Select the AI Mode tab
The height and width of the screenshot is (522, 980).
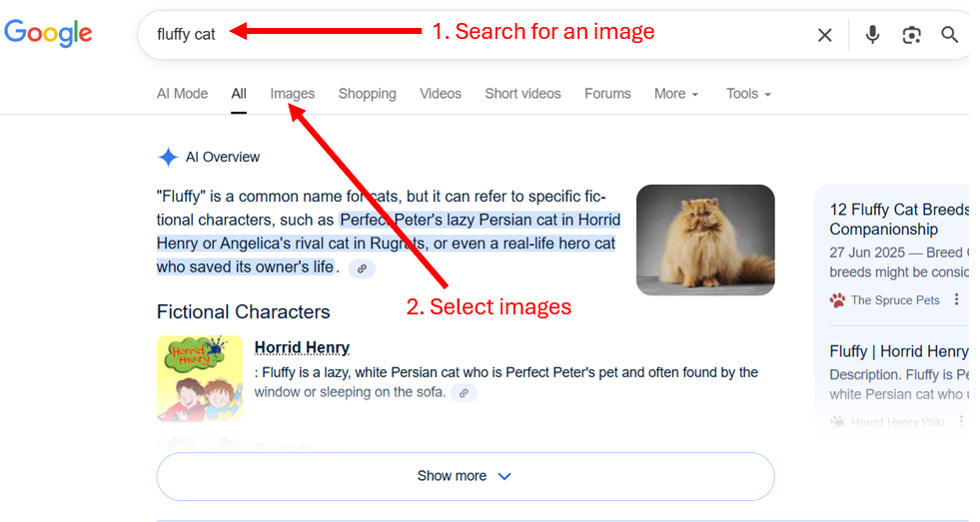tap(182, 94)
